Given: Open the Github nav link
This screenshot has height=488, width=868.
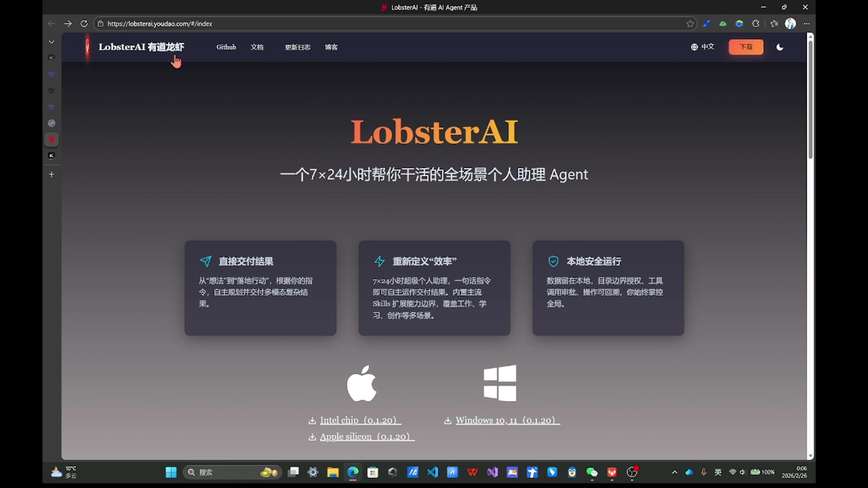Looking at the screenshot, I should click(x=226, y=47).
